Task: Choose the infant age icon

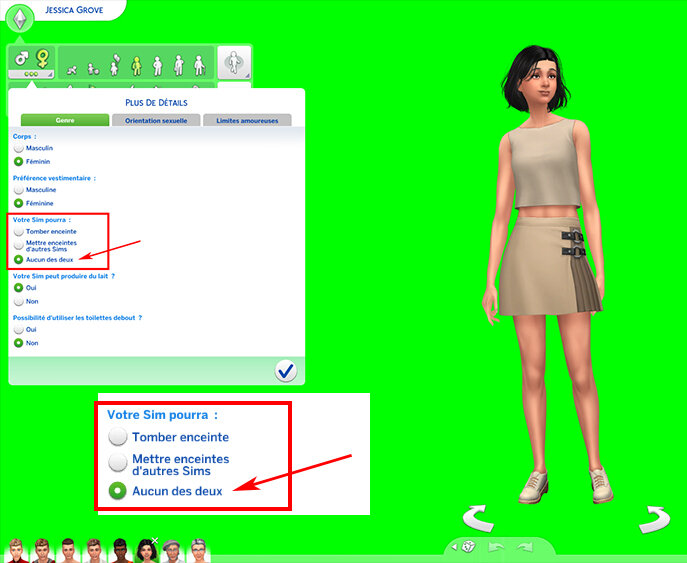Action: pyautogui.click(x=72, y=70)
